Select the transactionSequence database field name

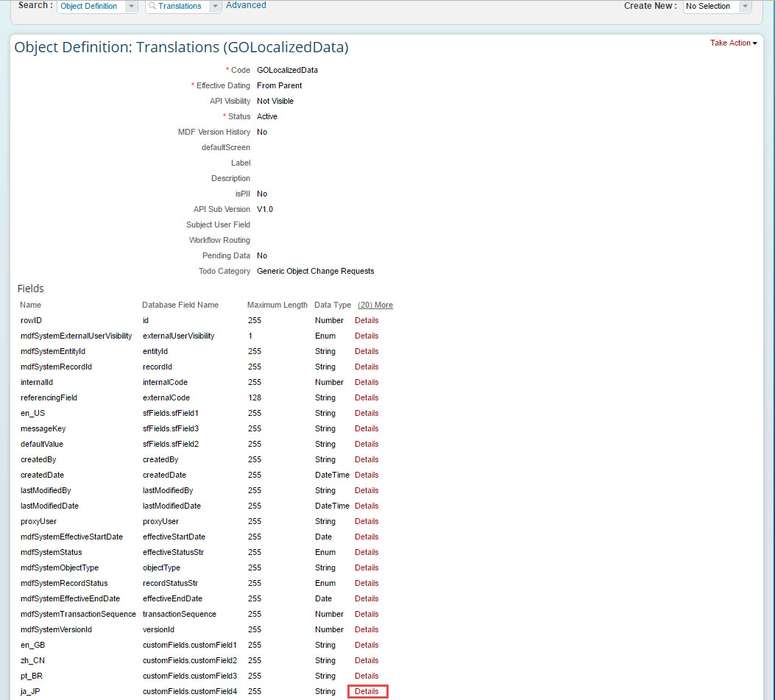coord(180,614)
